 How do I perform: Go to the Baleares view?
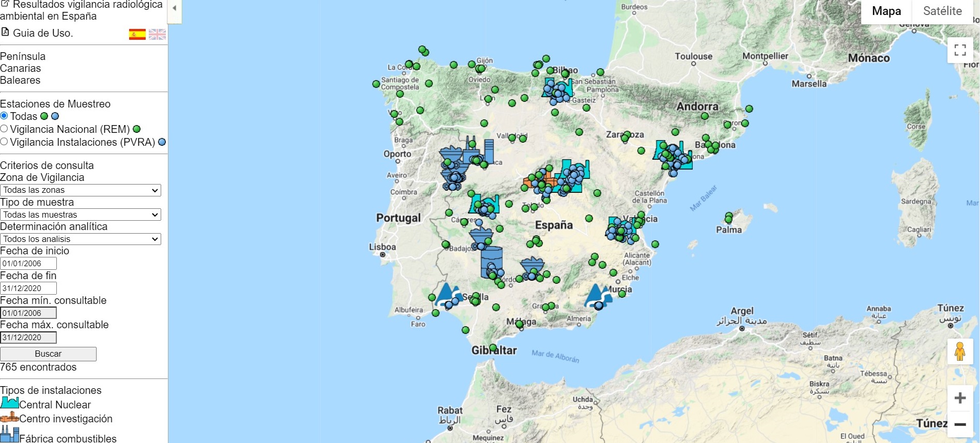pyautogui.click(x=20, y=80)
